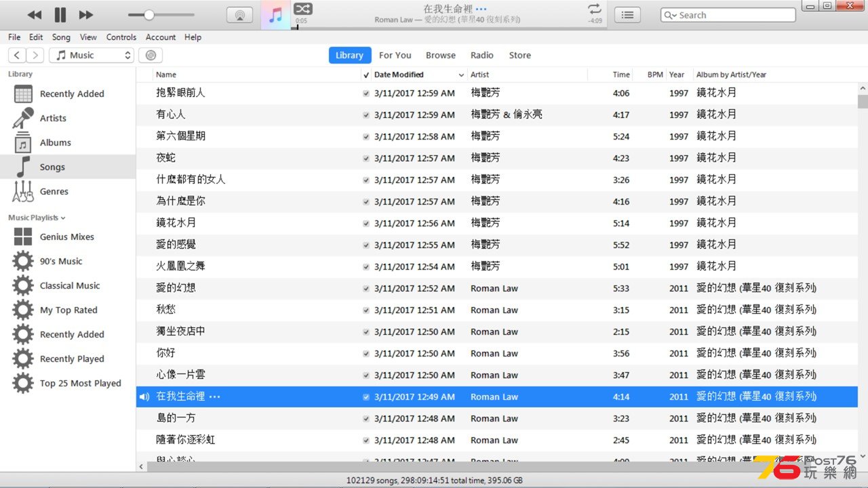Open the Song menu
The width and height of the screenshot is (868, 488).
61,37
